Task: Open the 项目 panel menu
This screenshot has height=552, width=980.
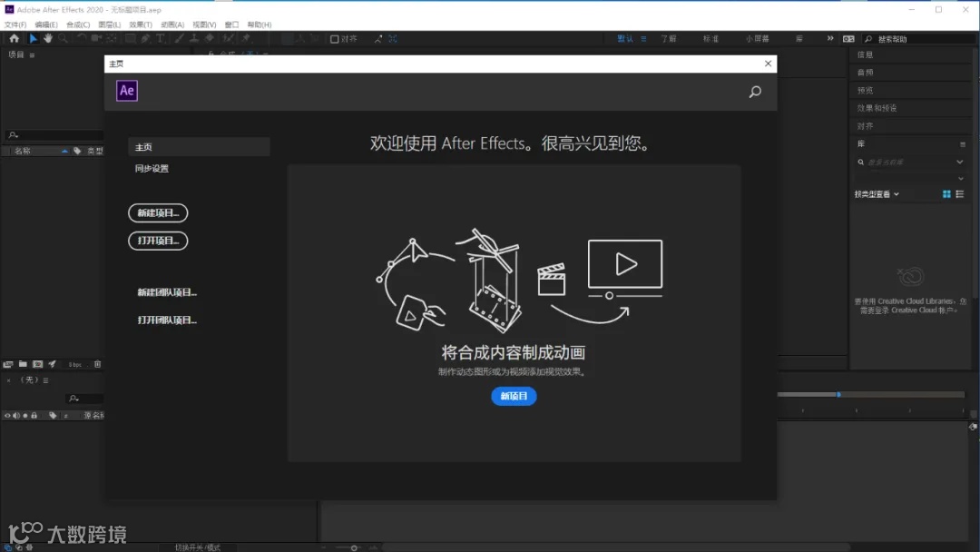Action: click(32, 55)
